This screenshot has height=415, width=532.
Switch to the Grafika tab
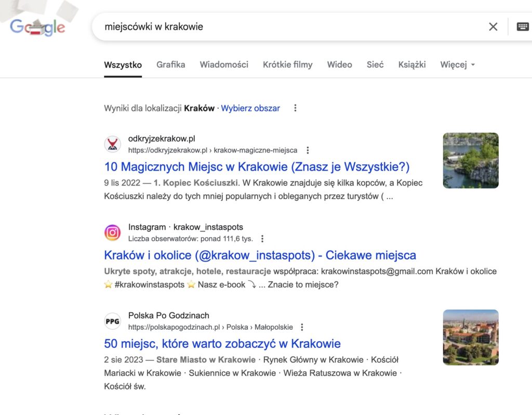(x=170, y=64)
